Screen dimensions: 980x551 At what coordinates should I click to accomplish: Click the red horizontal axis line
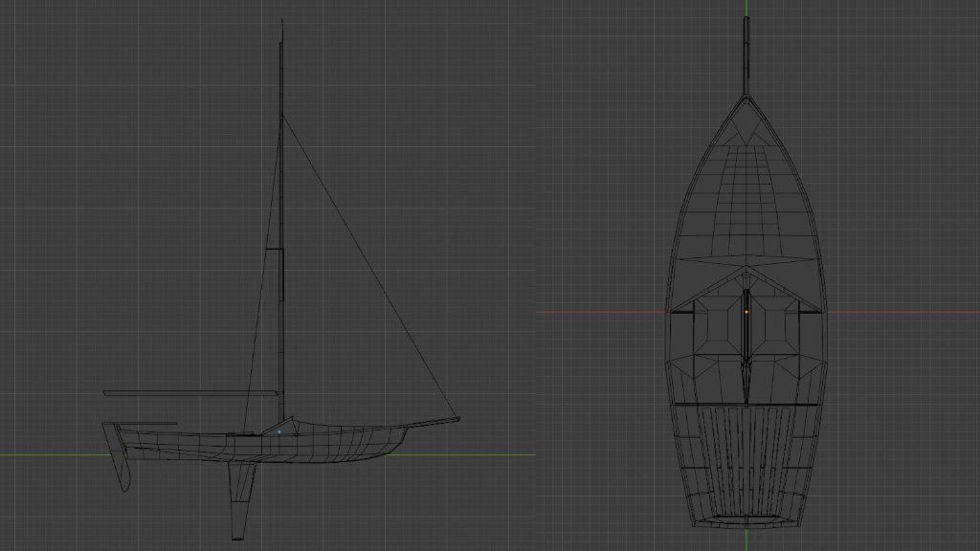click(593, 312)
